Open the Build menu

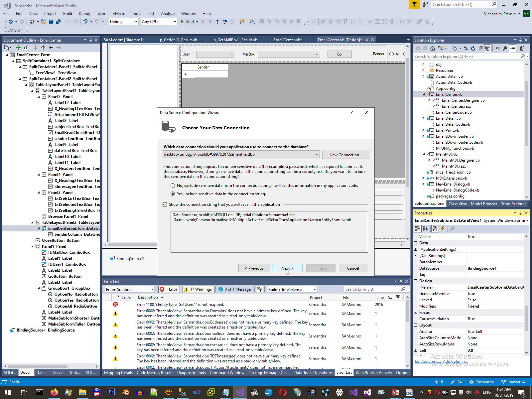click(x=67, y=14)
